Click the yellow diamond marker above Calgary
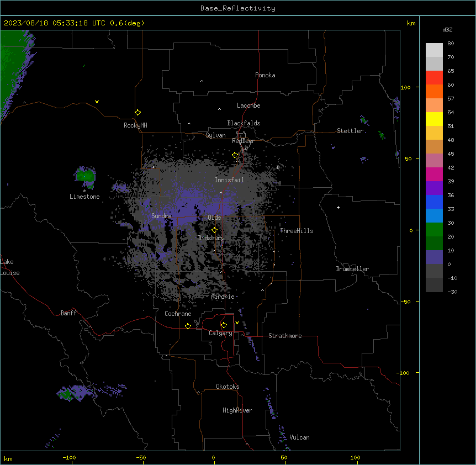 [224, 325]
